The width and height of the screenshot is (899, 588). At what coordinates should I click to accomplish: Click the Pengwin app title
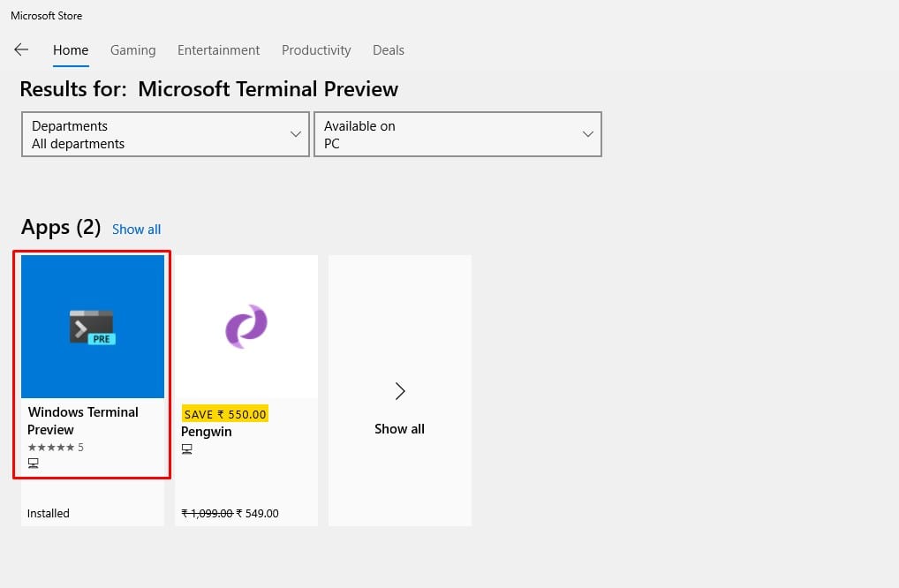click(207, 432)
